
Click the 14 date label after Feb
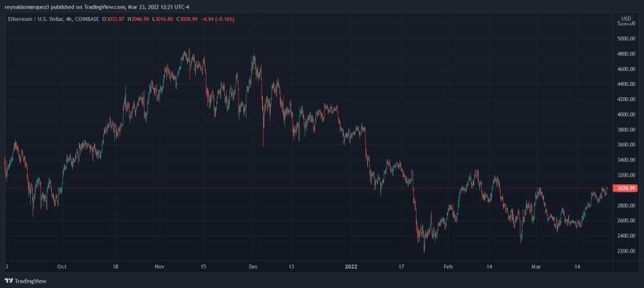(489, 266)
